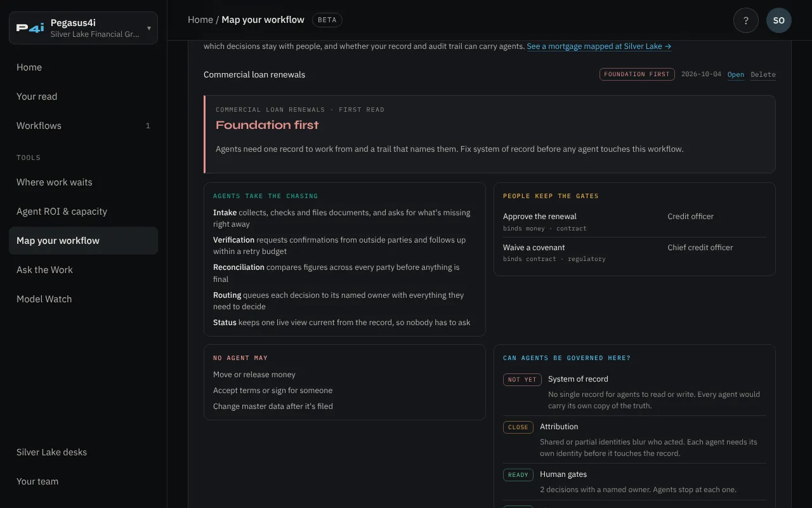The width and height of the screenshot is (812, 508).
Task: Click the Human gates row title
Action: coord(563,474)
